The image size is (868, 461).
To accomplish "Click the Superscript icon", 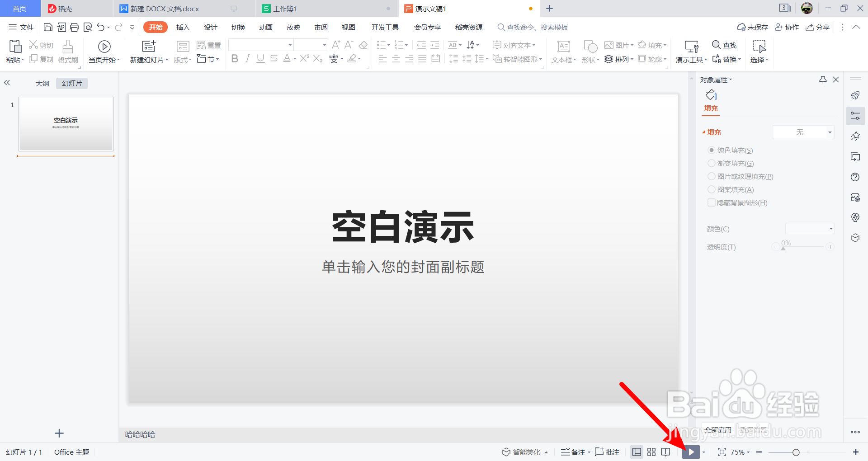I will [x=305, y=58].
